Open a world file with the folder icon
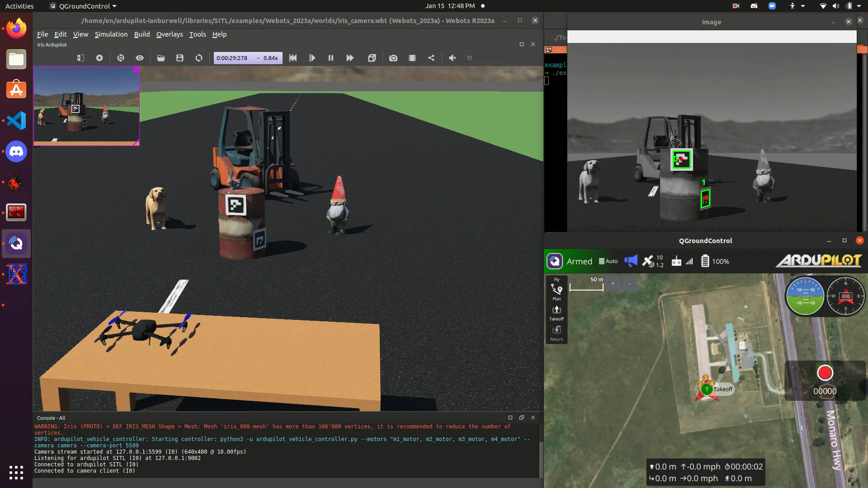Screen dimensions: 868x488 pyautogui.click(x=161, y=58)
